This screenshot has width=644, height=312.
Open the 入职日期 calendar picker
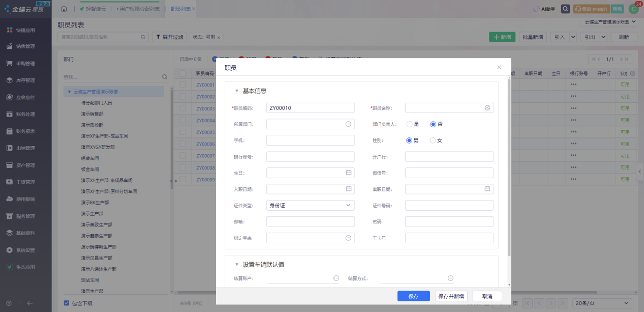(349, 189)
